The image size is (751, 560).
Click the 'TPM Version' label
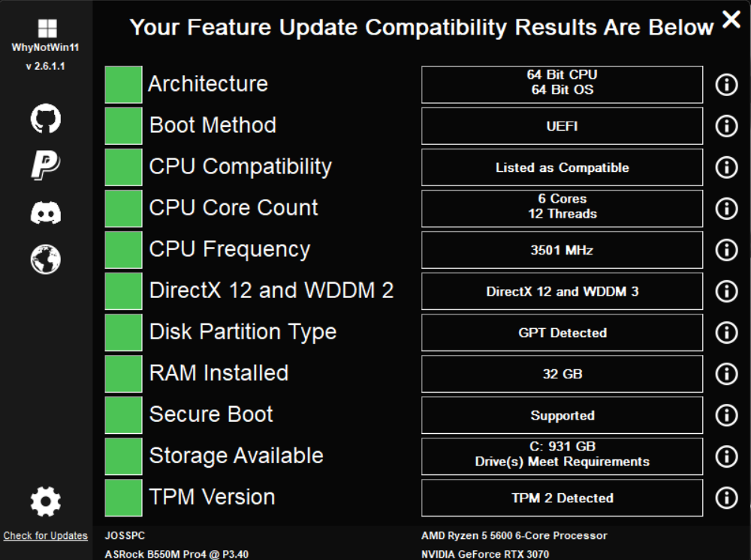pyautogui.click(x=213, y=497)
